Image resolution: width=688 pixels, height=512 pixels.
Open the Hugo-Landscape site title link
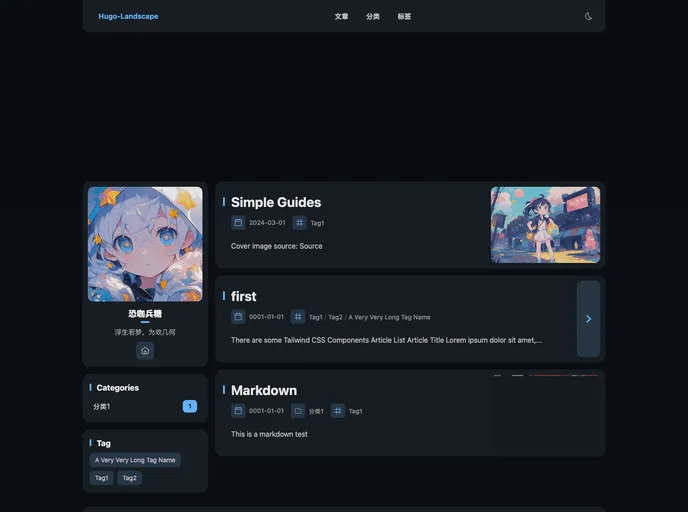(x=128, y=16)
